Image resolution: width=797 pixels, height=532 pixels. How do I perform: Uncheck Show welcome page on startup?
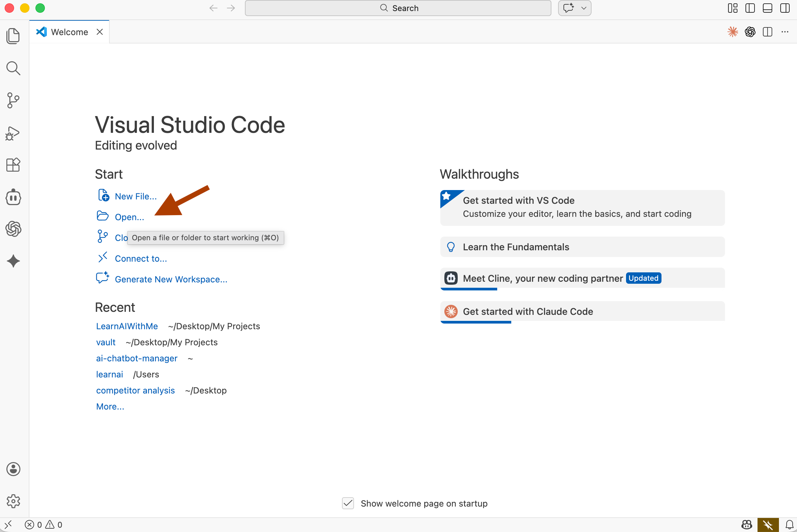pos(348,504)
